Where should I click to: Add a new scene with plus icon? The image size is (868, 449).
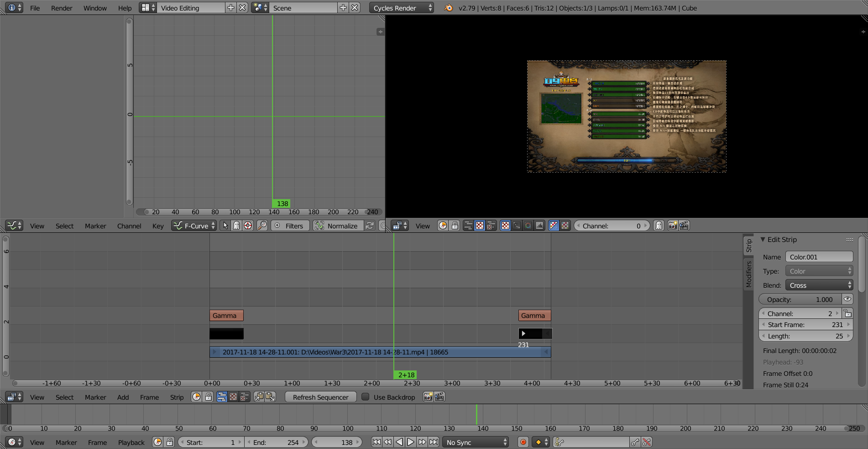pyautogui.click(x=343, y=8)
